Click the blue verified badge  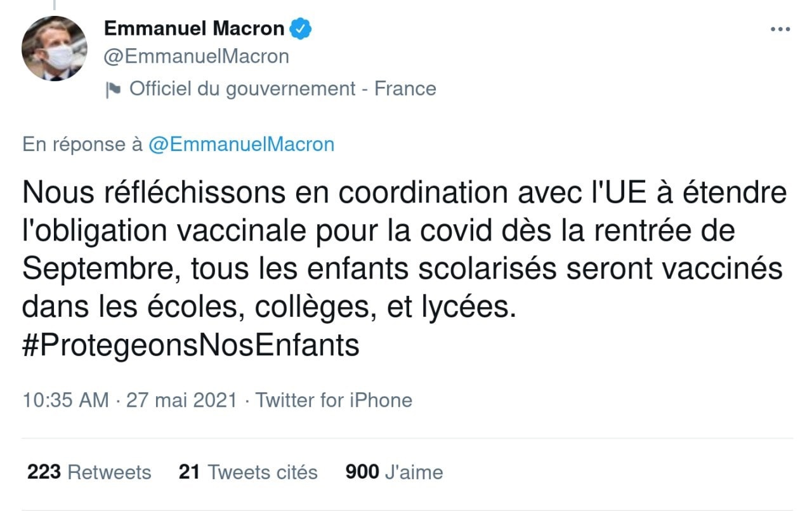tap(299, 29)
